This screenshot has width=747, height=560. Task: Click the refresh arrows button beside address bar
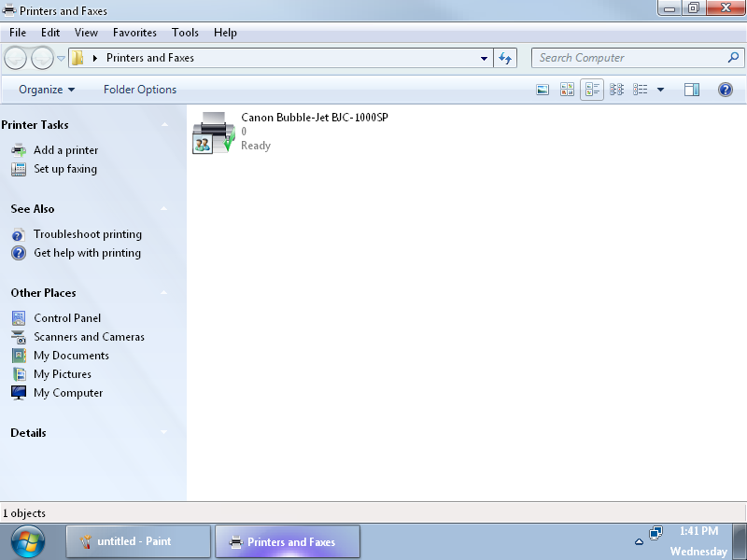tap(505, 58)
